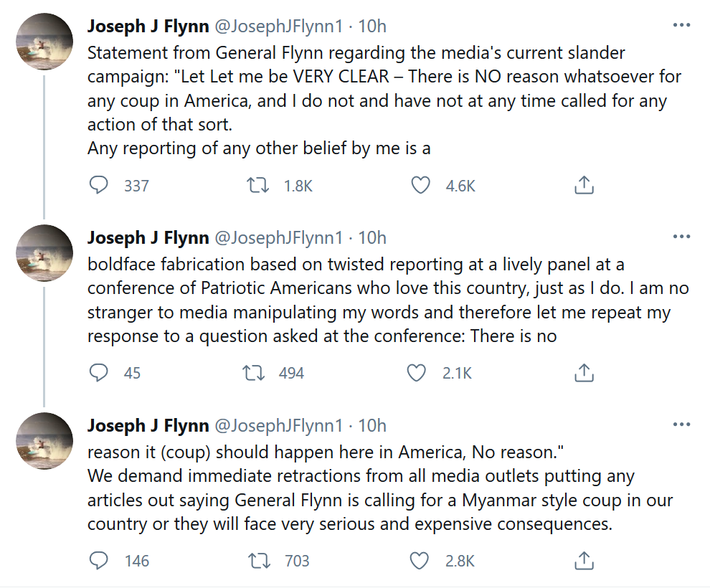Open the 10h timestamp on third tweet
710x588 pixels.
(372, 425)
